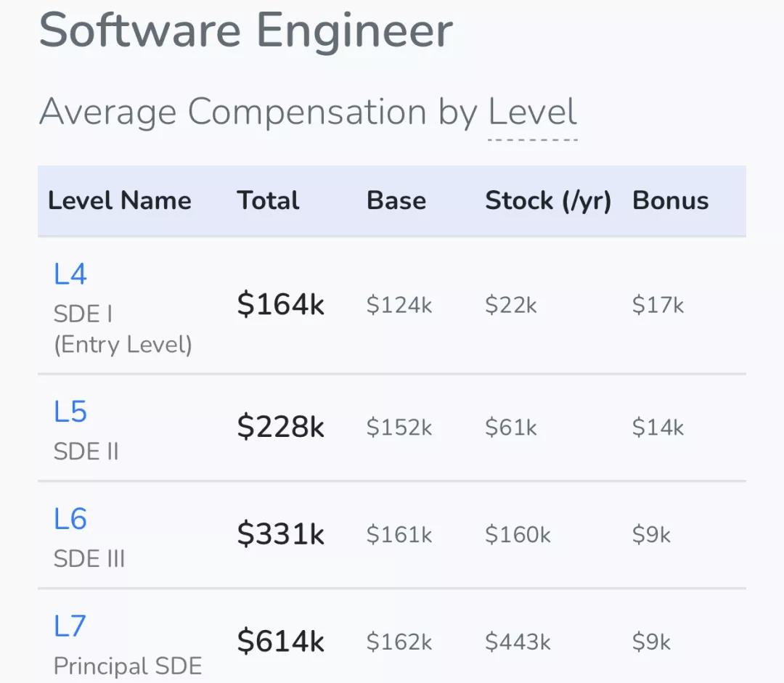Click the Bonus column header
The image size is (784, 683).
671,200
